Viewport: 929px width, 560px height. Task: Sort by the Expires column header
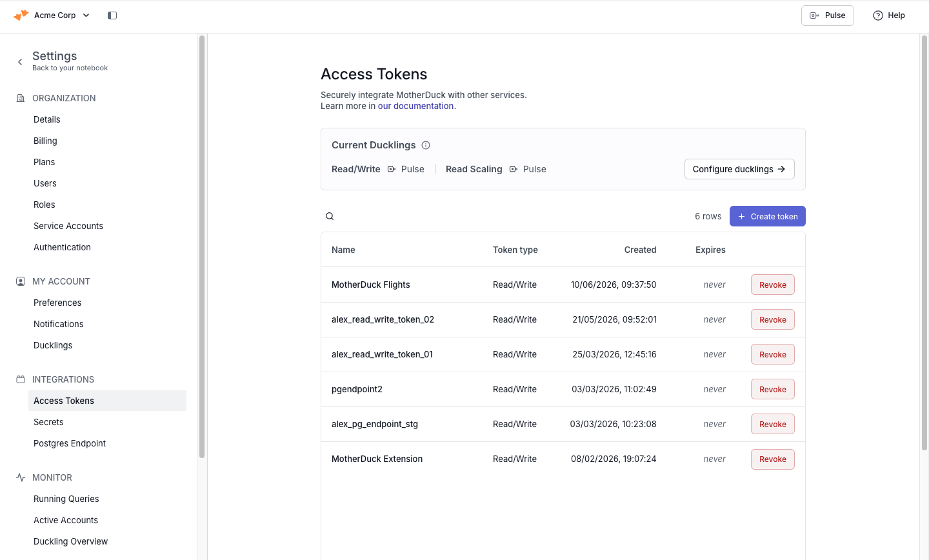(710, 250)
